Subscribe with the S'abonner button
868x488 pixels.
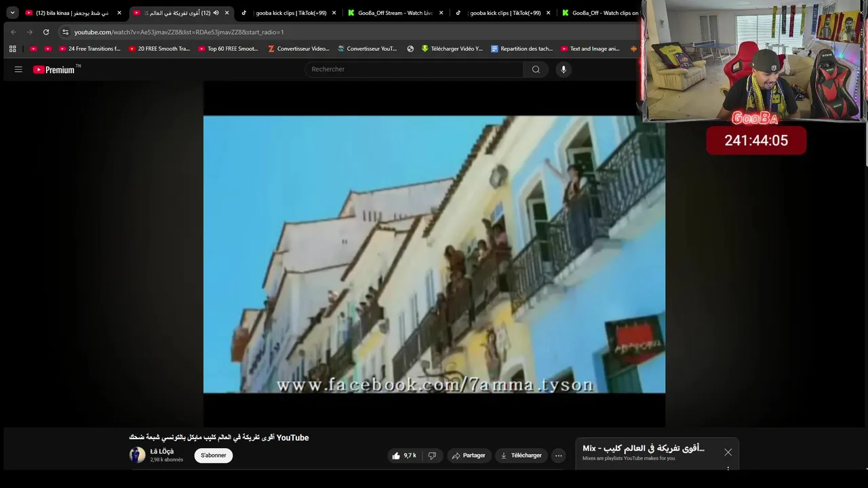coord(214,455)
